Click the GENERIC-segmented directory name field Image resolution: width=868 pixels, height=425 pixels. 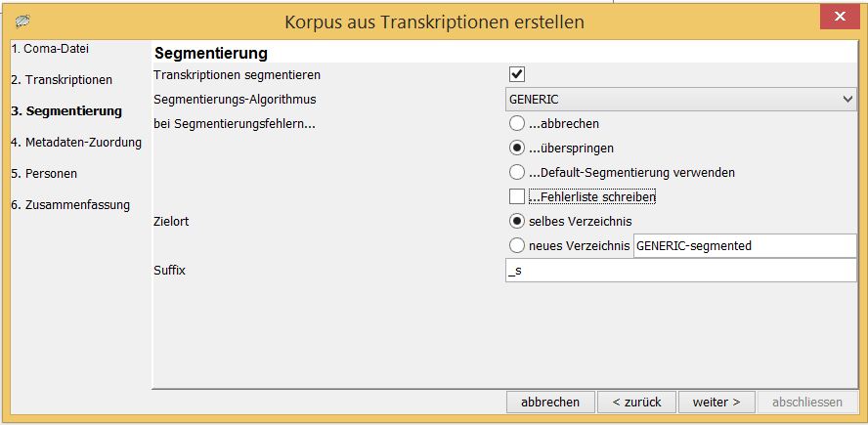[x=745, y=245]
